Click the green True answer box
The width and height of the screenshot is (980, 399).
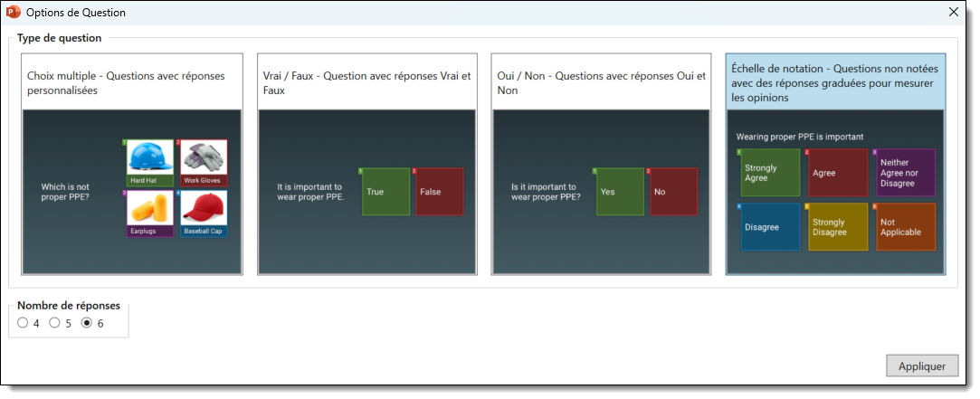(x=385, y=192)
